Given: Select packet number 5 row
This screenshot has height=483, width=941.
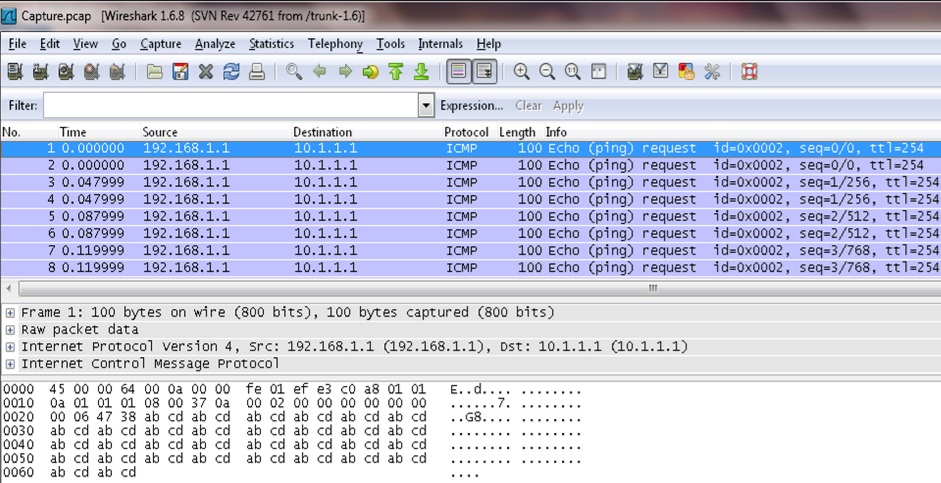Looking at the screenshot, I should click(x=470, y=217).
